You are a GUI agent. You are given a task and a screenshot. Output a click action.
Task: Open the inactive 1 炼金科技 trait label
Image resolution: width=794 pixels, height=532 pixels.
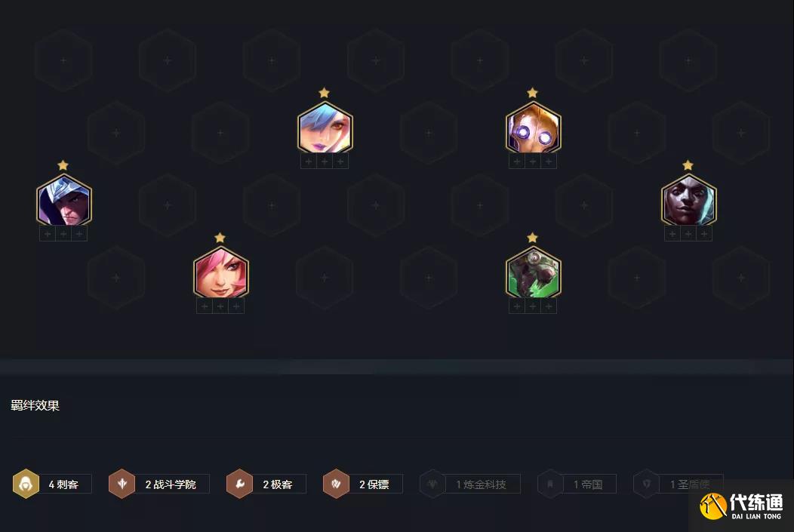[x=482, y=484]
